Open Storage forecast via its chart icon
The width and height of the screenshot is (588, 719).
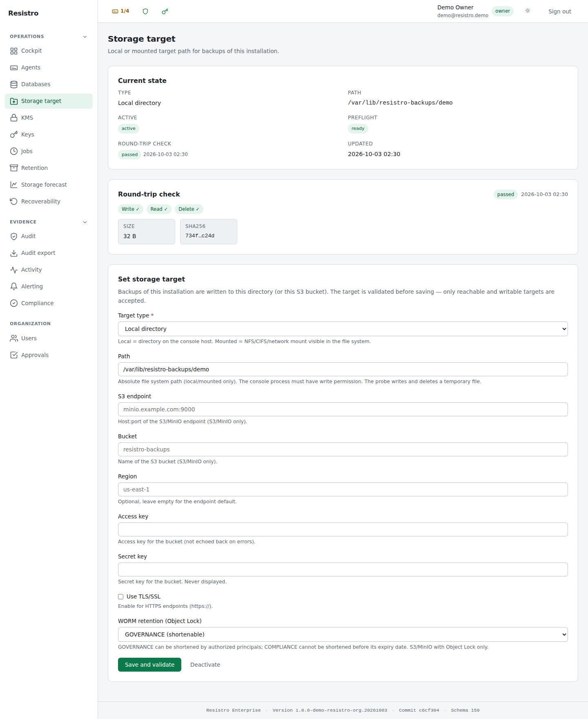coord(14,185)
